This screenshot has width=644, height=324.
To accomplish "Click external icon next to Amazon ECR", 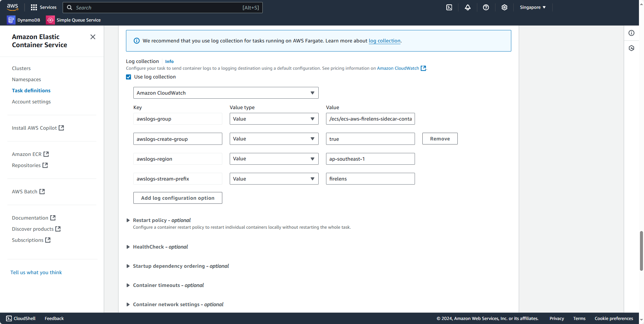I will click(46, 154).
